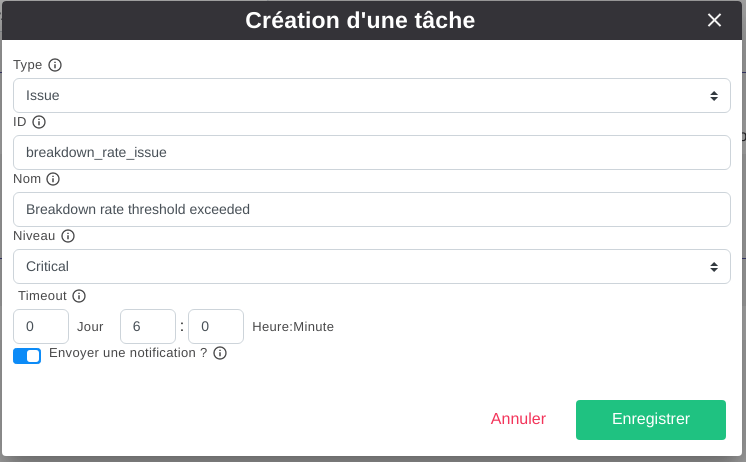Viewport: 746px width, 462px height.
Task: Cancel with the Annuler link
Action: pyautogui.click(x=518, y=419)
